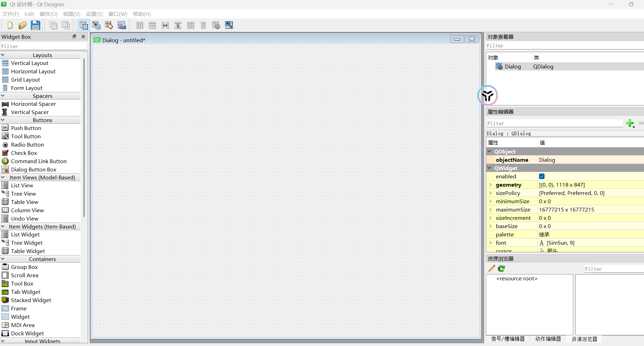
Task: Click objectName value Dialog
Action: [x=591, y=160]
